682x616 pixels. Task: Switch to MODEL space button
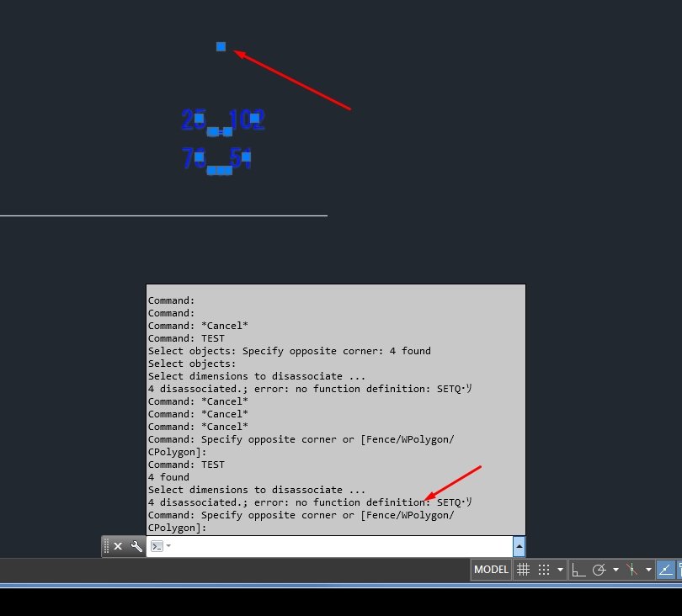point(491,570)
